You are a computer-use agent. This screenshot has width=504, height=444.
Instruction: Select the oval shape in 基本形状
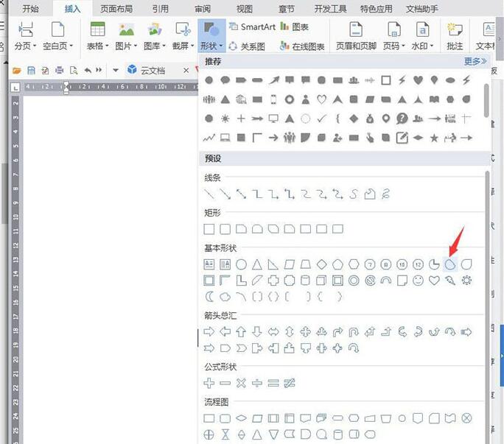click(241, 264)
